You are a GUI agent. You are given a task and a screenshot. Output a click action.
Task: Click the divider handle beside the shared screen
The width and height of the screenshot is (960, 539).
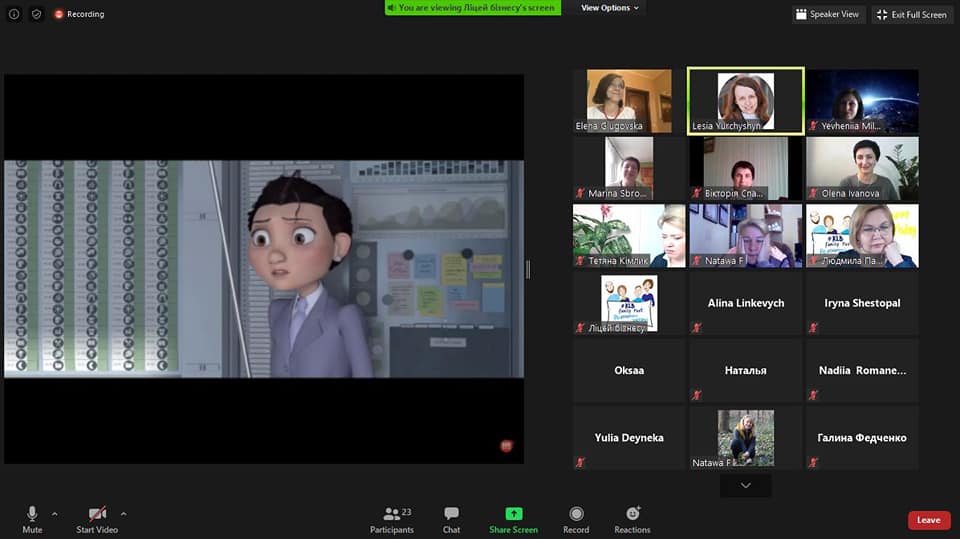click(x=528, y=269)
